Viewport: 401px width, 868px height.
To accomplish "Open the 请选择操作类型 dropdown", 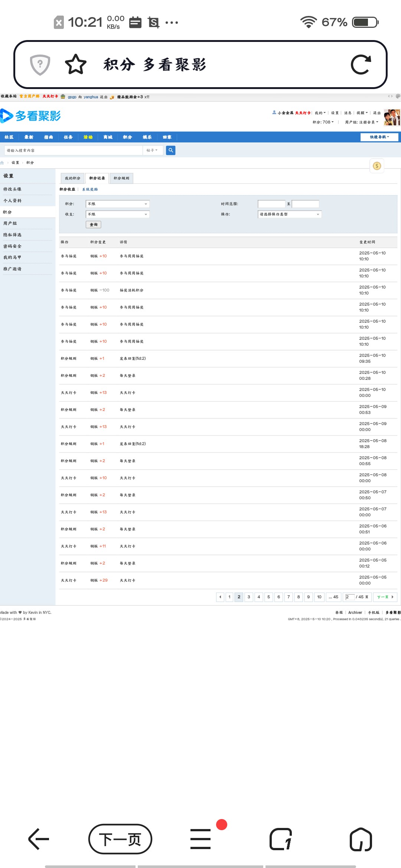I will (290, 214).
